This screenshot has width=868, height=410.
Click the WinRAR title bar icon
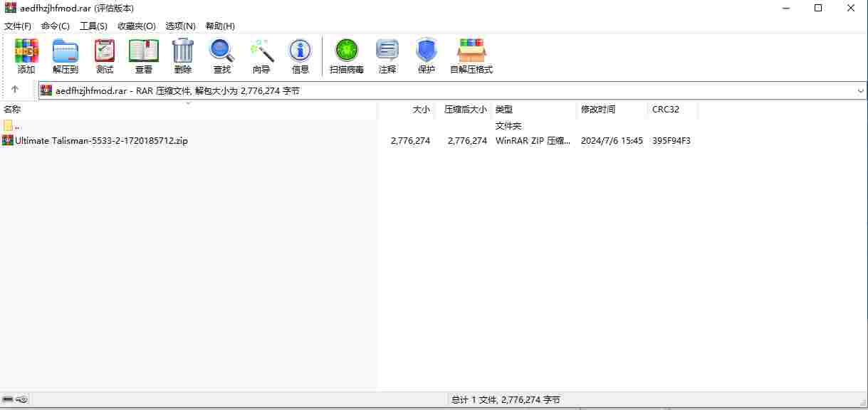tap(11, 8)
